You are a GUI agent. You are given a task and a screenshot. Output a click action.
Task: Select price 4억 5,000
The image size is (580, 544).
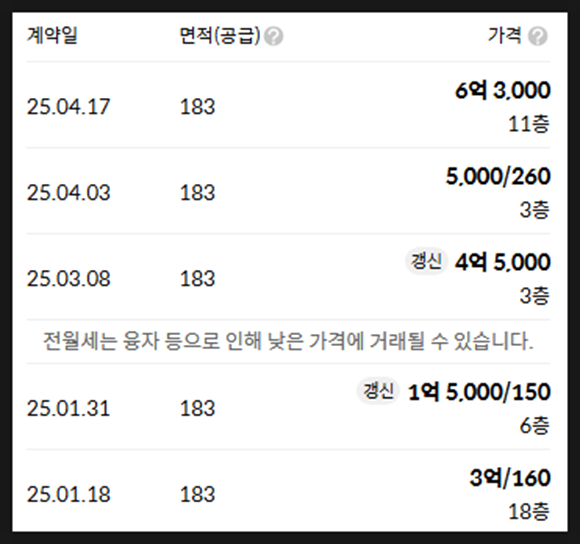[503, 262]
